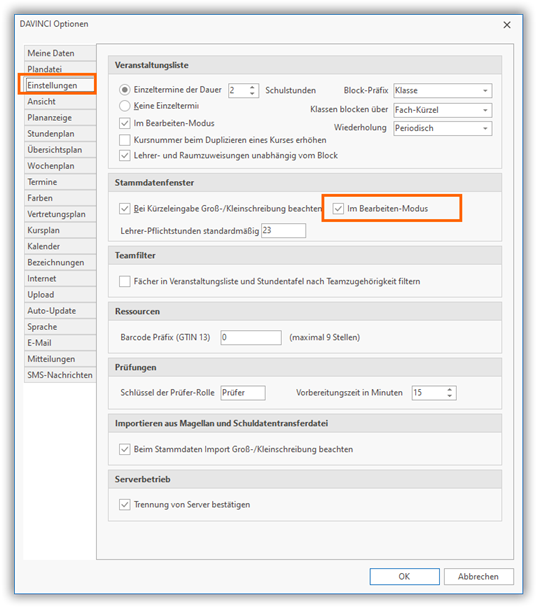
Task: Increase Vorbereitungszeit in Minuten value
Action: pyautogui.click(x=450, y=390)
